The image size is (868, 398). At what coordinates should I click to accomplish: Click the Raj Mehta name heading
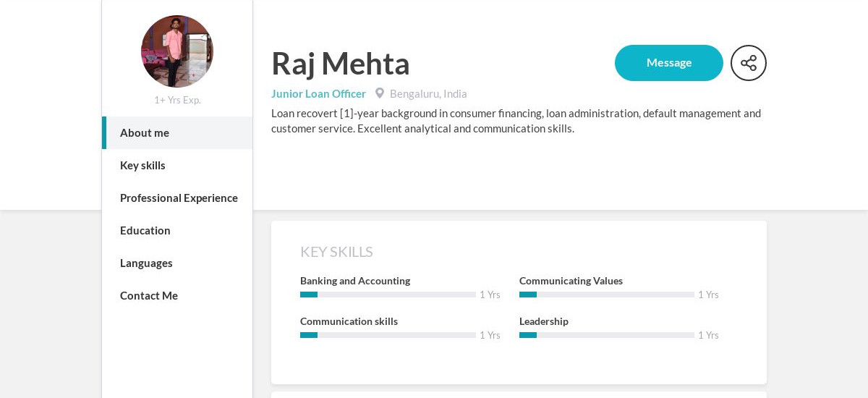point(341,63)
